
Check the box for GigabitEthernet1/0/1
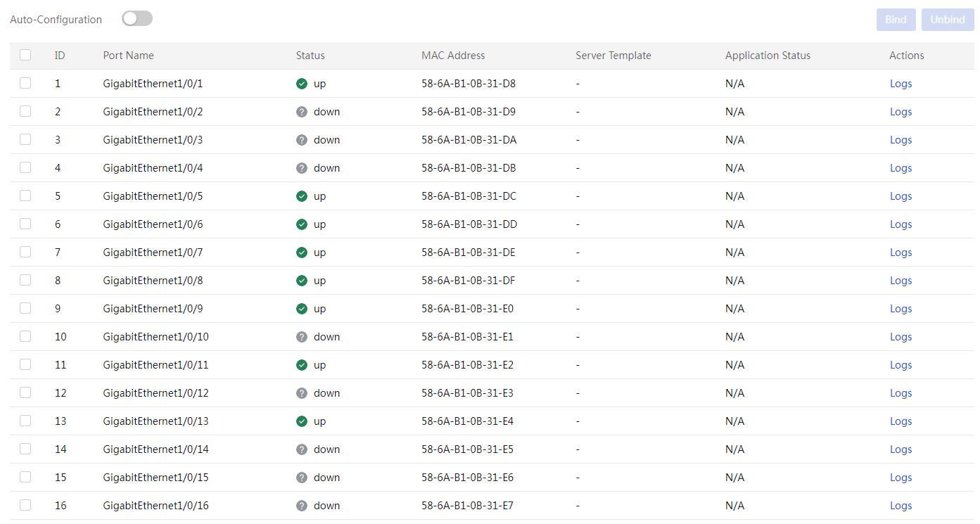tap(25, 83)
